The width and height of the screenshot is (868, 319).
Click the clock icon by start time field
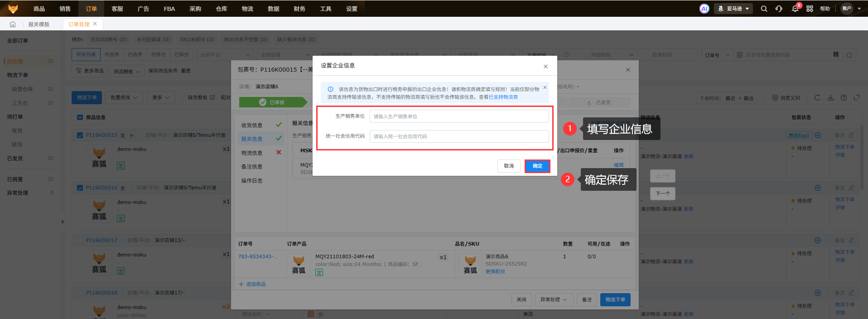567,55
